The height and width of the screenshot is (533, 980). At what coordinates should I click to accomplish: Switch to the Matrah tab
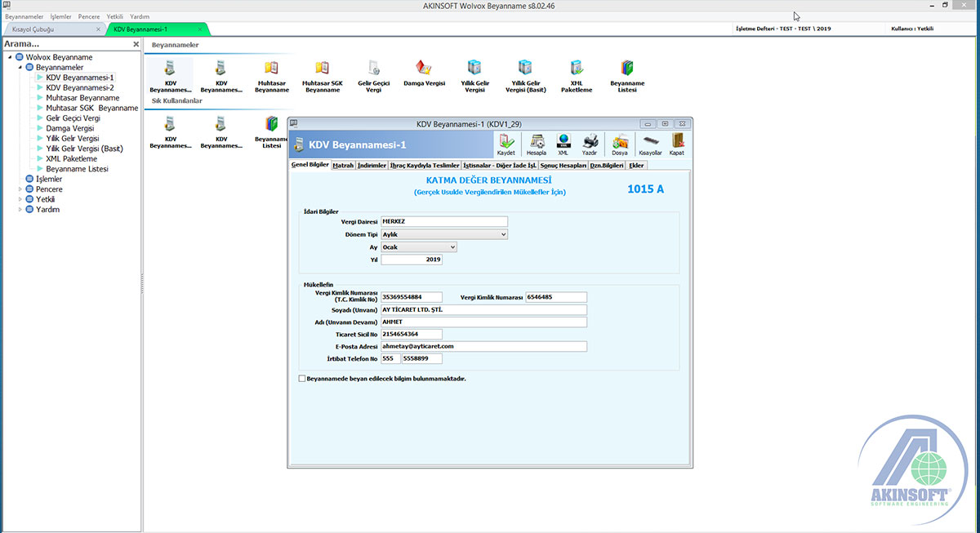point(343,165)
